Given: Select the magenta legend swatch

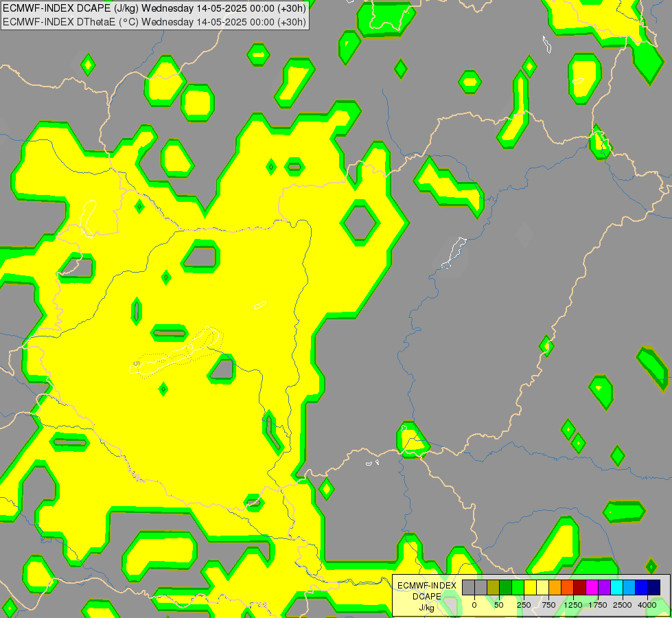Looking at the screenshot, I should tap(592, 588).
